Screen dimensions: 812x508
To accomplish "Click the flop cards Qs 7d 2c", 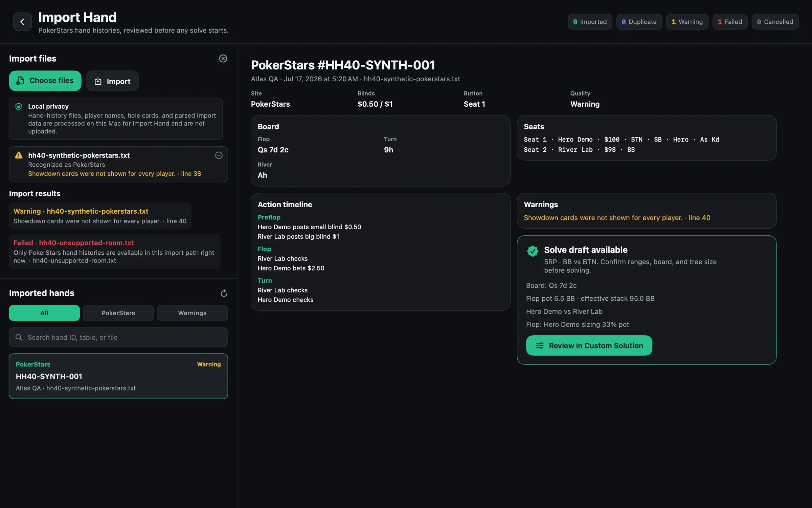I will pos(273,150).
